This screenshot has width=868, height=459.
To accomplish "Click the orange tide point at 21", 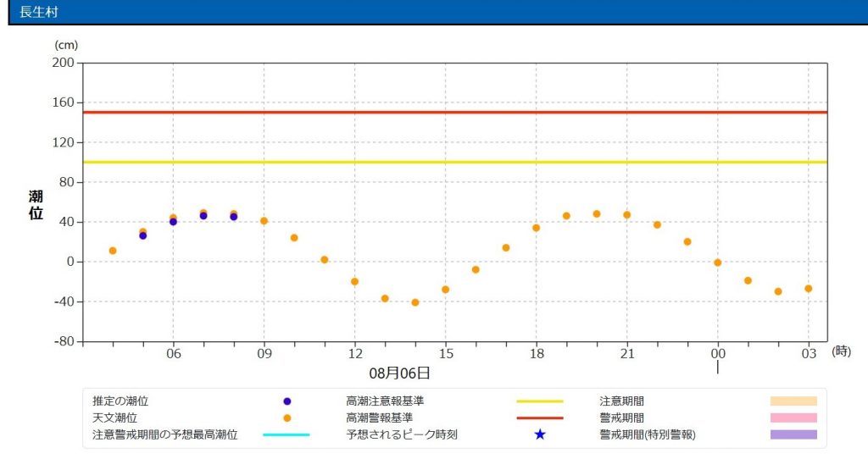I will point(626,214).
